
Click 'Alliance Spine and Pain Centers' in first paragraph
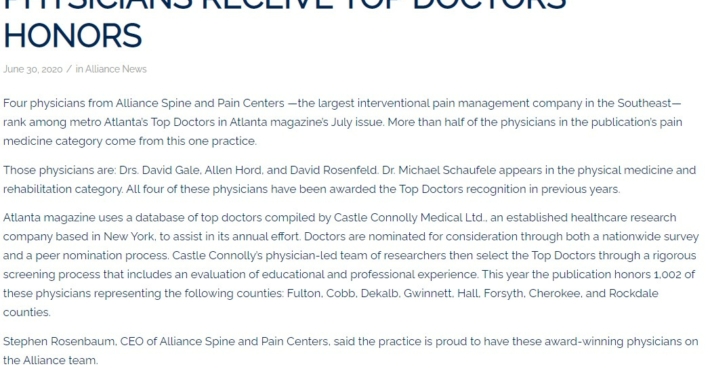pyautogui.click(x=200, y=103)
